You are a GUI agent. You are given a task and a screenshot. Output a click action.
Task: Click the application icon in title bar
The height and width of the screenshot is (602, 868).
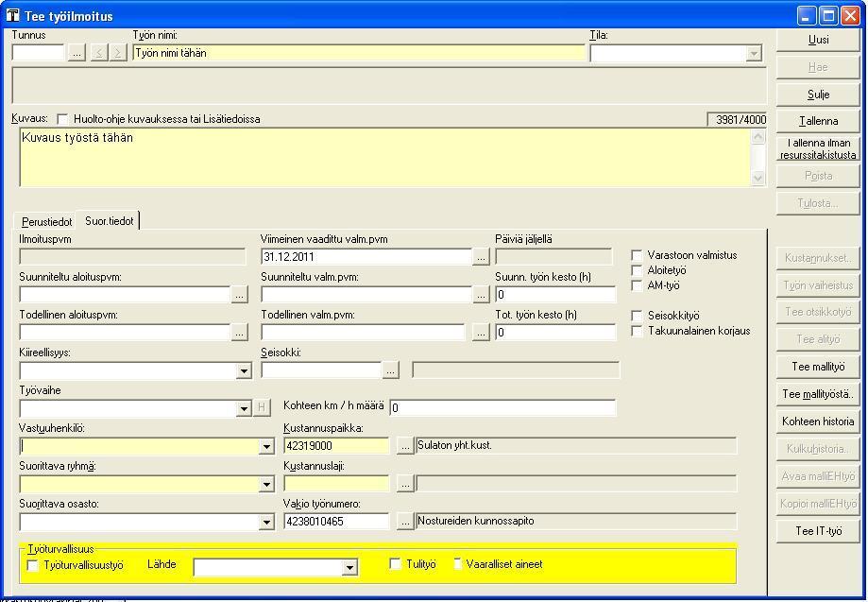click(x=12, y=15)
